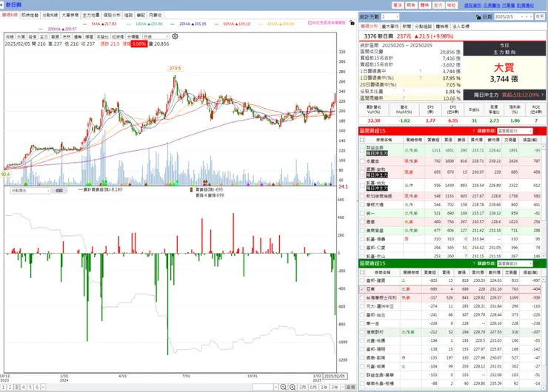Open help icon beside 1日籌碼集中 value 3,744

coord(421,71)
